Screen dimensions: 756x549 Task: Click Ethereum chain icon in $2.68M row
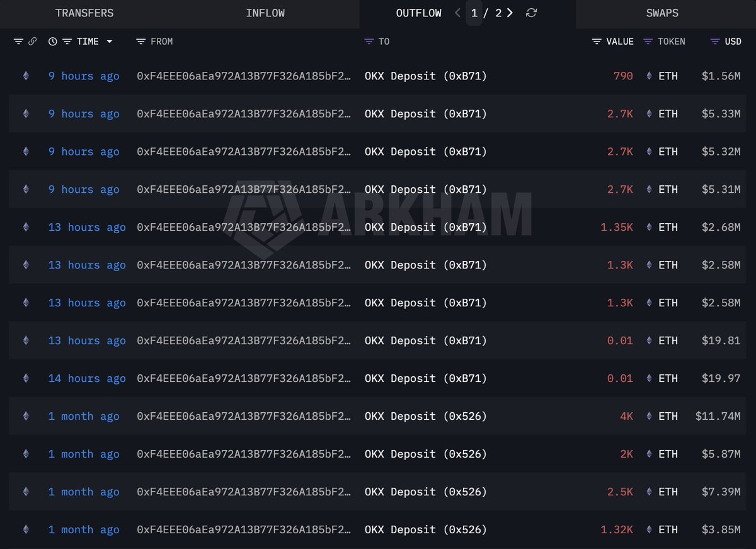coord(26,227)
